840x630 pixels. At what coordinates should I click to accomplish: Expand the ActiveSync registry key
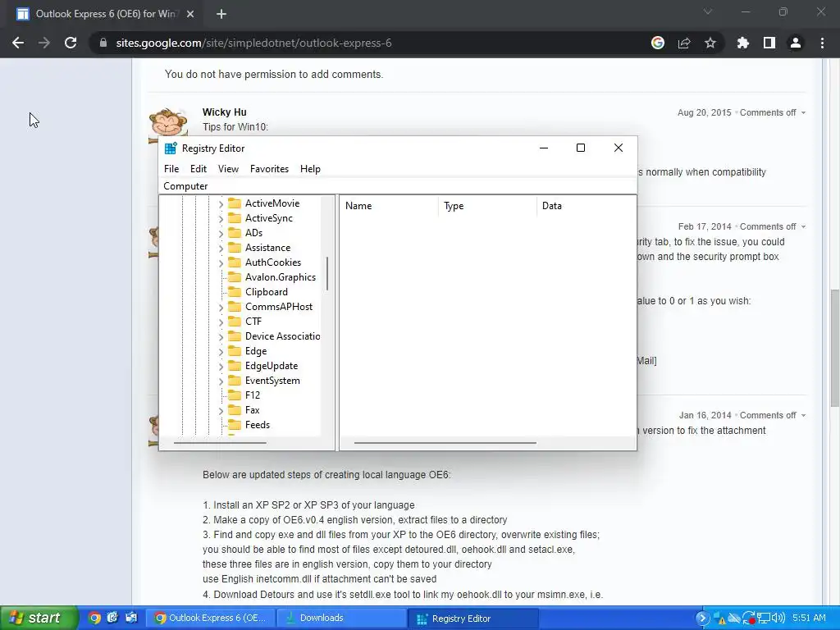[221, 218]
